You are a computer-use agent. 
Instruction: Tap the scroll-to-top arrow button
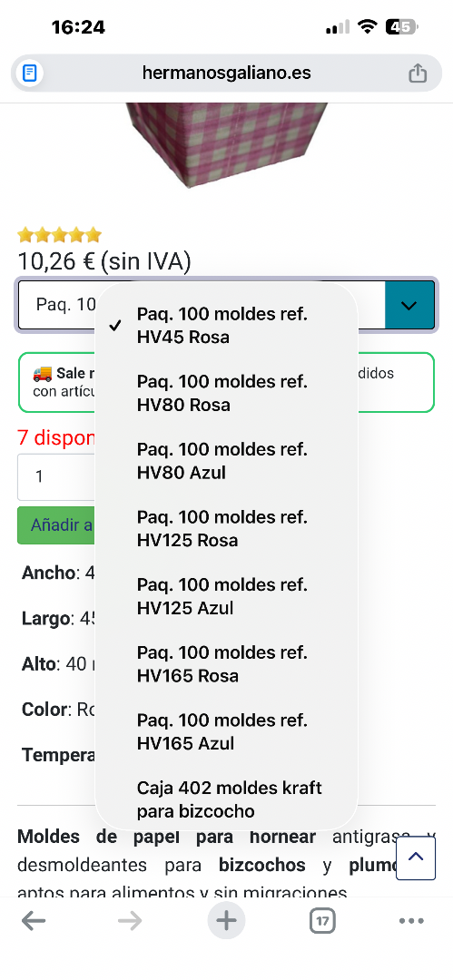pyautogui.click(x=416, y=858)
